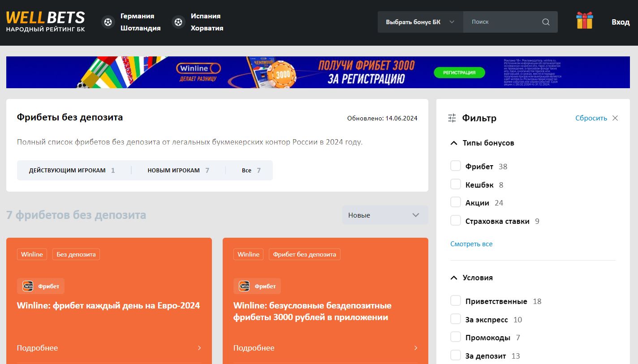638x364 pixels.
Task: Open title Winline: фрибет каждый день на Евро-2024
Action: 108,306
